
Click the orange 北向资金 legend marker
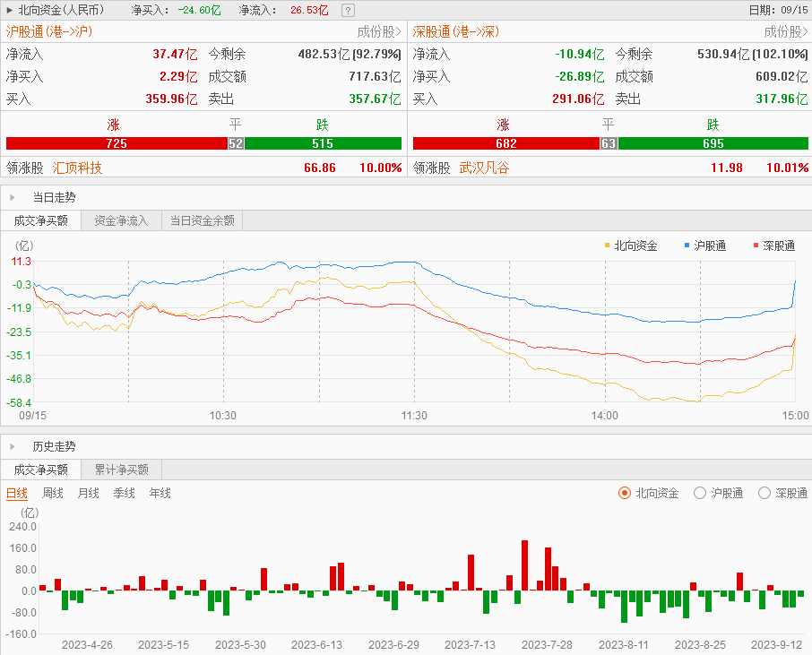click(x=608, y=245)
